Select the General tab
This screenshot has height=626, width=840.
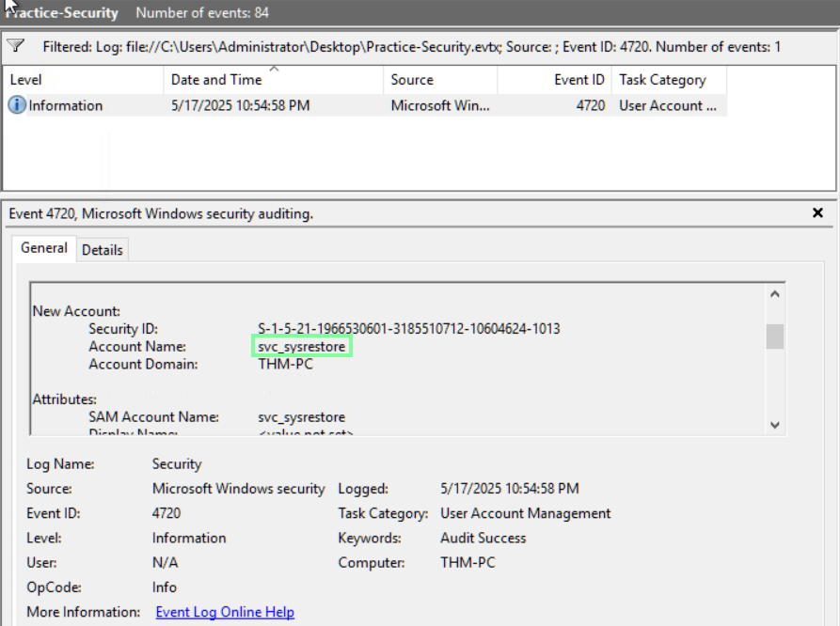44,248
